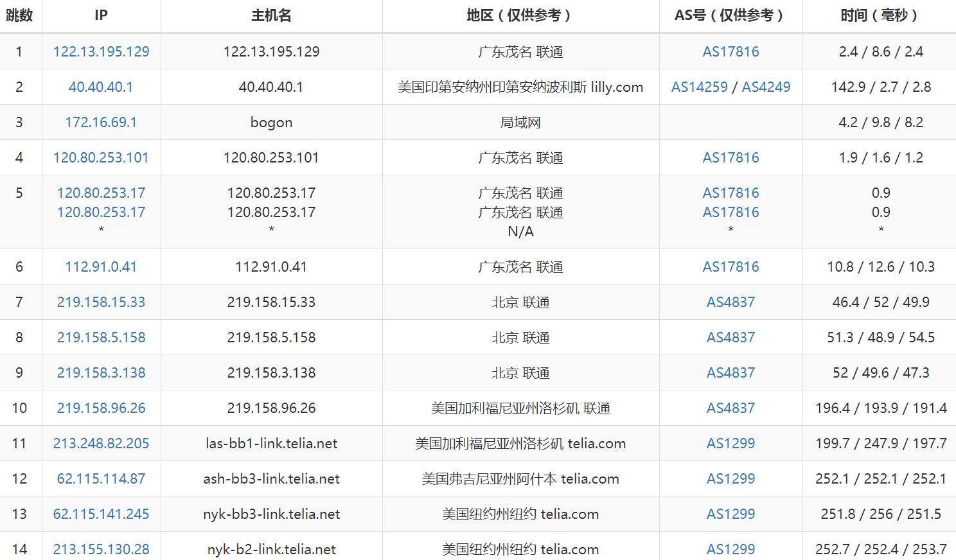This screenshot has width=956, height=560.
Task: Select the hostname text bogon
Action: coord(271,123)
